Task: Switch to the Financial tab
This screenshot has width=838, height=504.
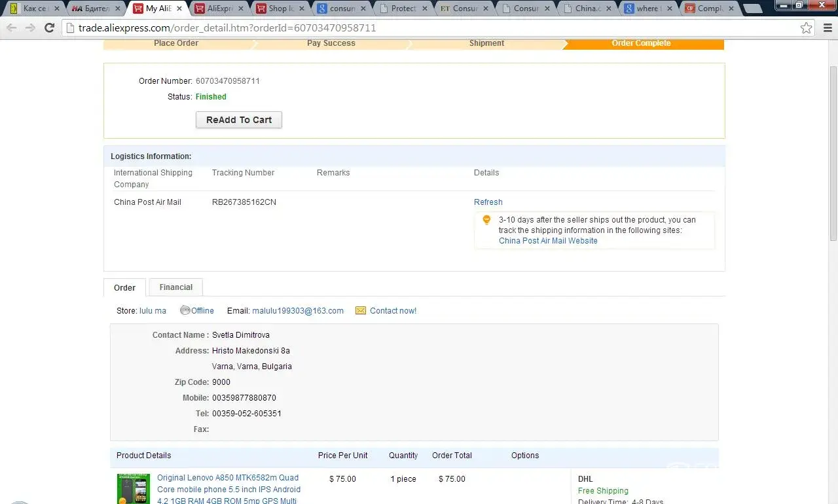Action: click(x=175, y=287)
